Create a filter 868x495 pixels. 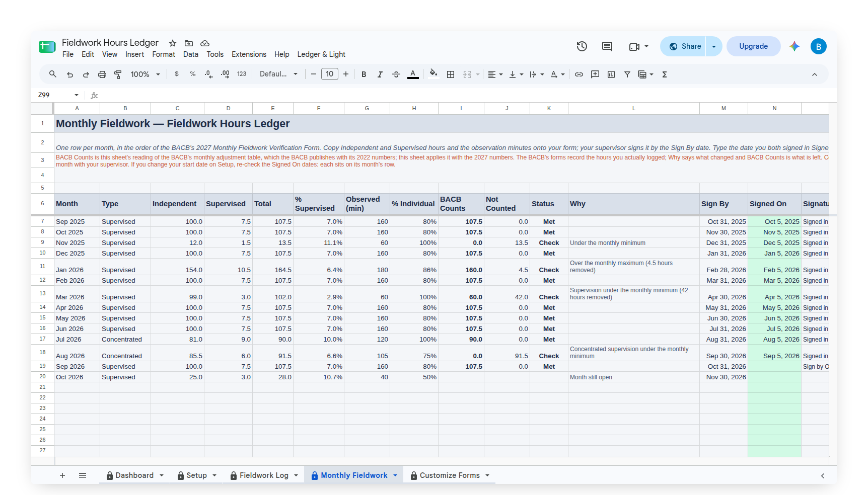click(x=627, y=74)
